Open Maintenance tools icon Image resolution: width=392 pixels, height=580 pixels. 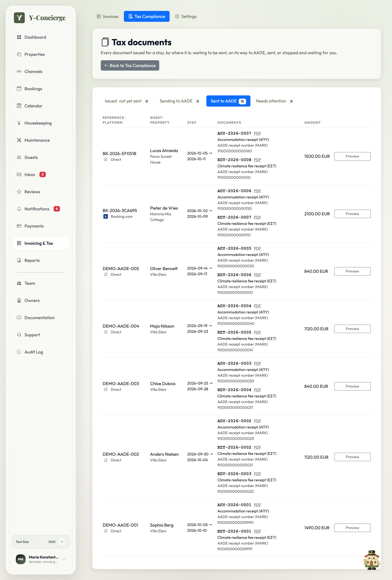19,140
